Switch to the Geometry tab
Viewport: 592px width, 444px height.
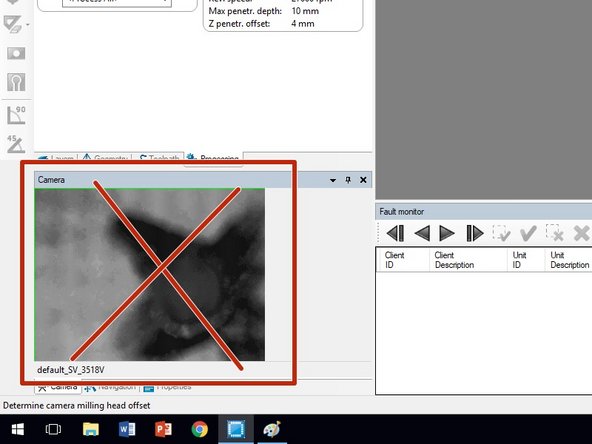[x=105, y=158]
